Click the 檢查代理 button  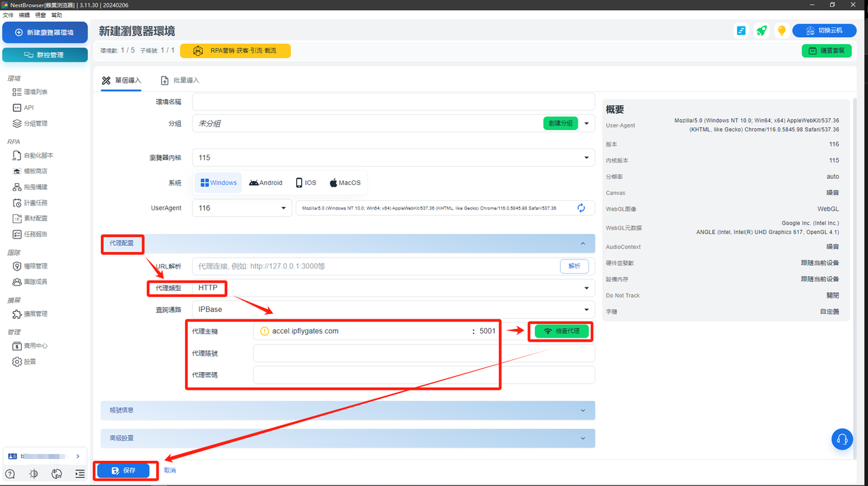pos(561,331)
